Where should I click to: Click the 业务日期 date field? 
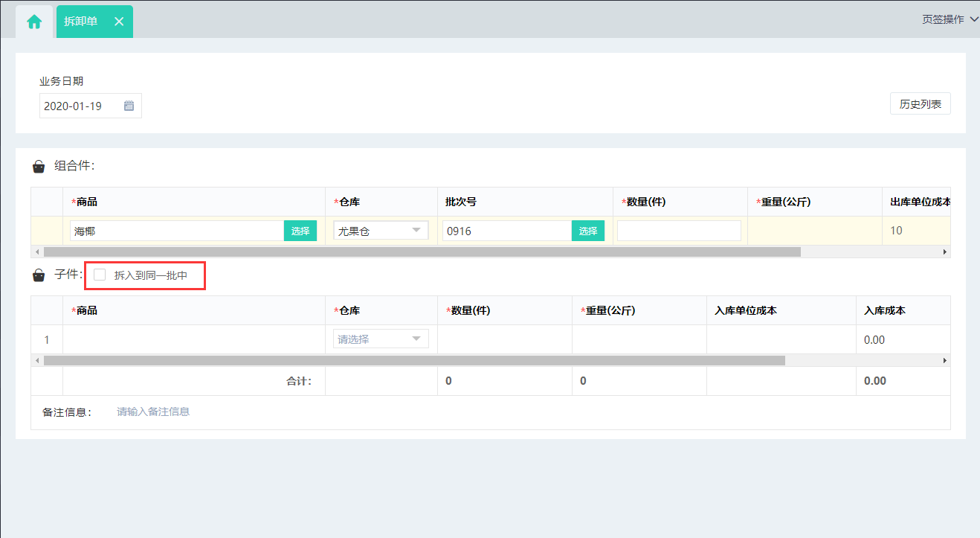click(90, 106)
